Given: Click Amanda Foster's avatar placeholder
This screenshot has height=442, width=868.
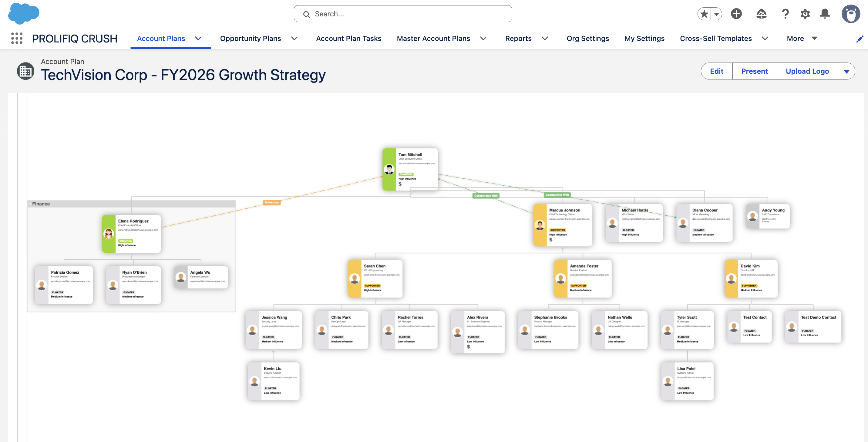Looking at the screenshot, I should 561,278.
